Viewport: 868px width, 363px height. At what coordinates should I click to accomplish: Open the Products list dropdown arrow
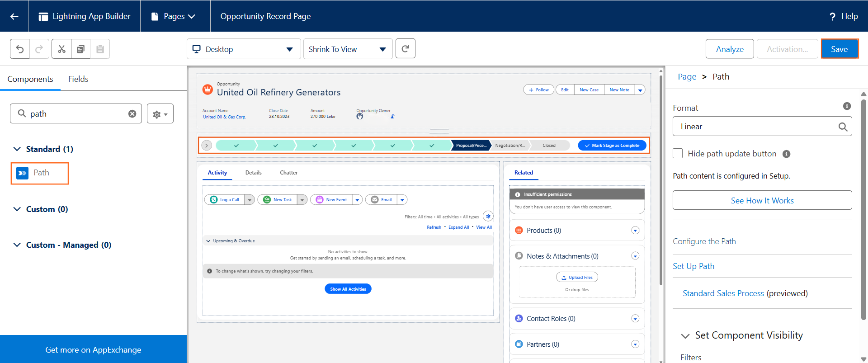tap(635, 231)
